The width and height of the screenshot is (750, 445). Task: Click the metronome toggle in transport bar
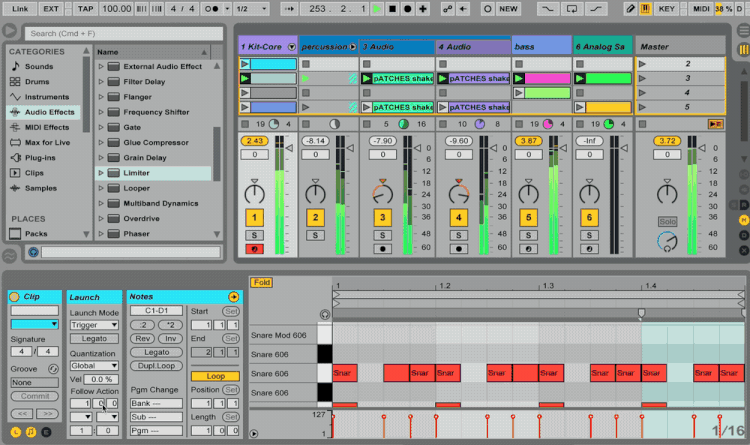214,8
